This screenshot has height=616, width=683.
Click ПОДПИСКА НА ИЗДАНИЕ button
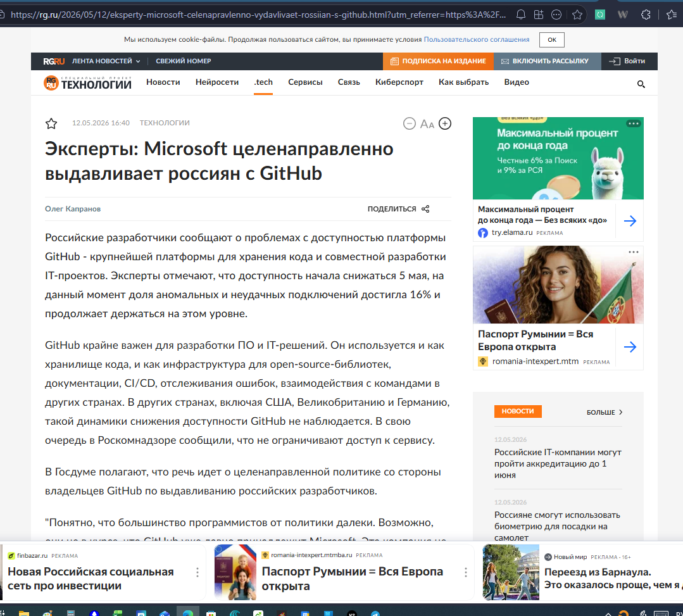(438, 61)
